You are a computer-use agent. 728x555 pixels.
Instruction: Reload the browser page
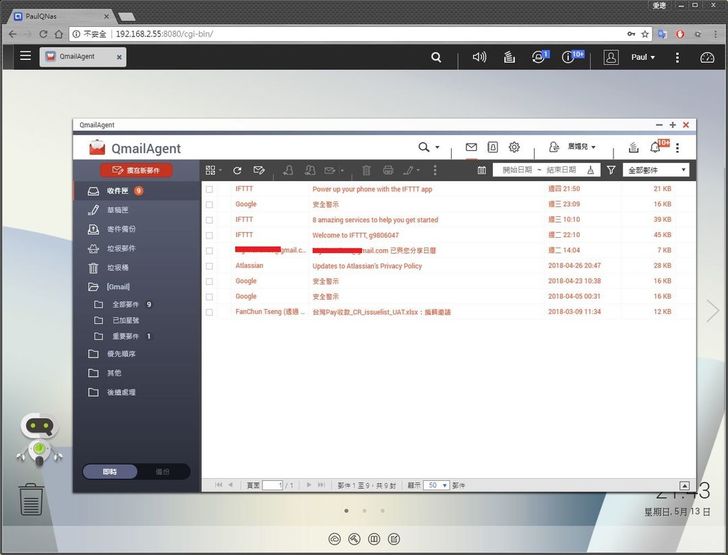point(43,34)
